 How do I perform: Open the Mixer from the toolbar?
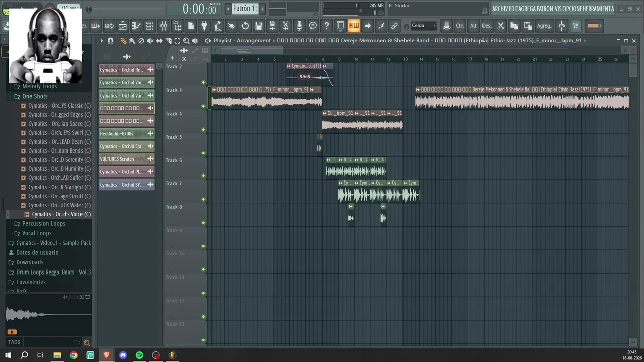(x=164, y=26)
